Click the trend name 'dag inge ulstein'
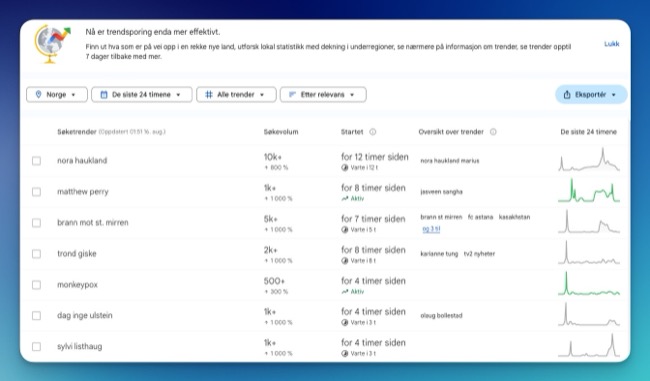Image resolution: width=650 pixels, height=381 pixels. (x=85, y=315)
